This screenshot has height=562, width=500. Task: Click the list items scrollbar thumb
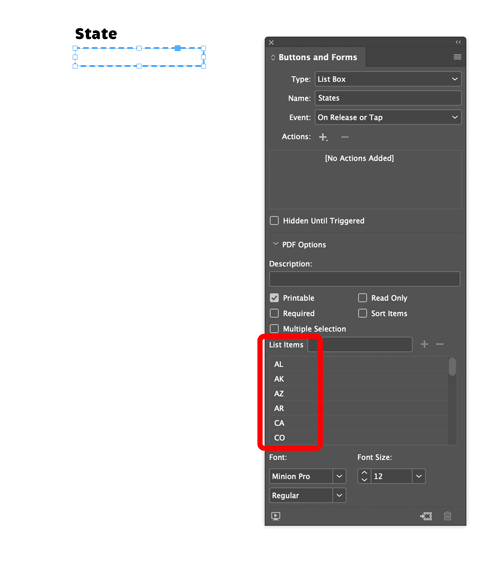[x=453, y=366]
